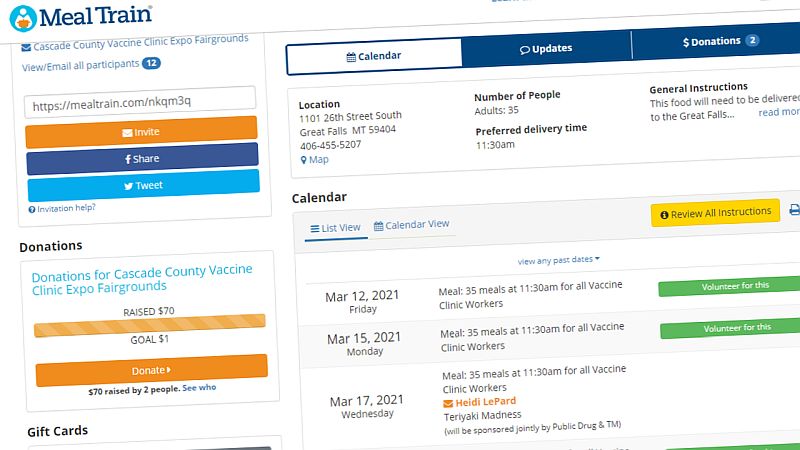Click the Invitation help question icon
Screen dimensions: 800x450
point(32,209)
